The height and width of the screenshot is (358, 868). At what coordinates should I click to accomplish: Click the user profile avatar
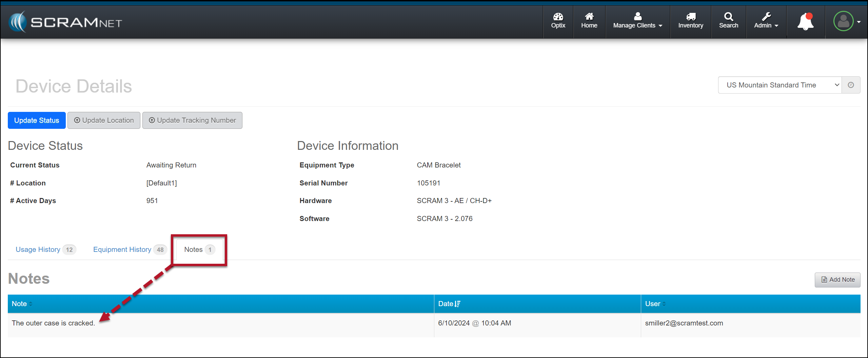(843, 22)
